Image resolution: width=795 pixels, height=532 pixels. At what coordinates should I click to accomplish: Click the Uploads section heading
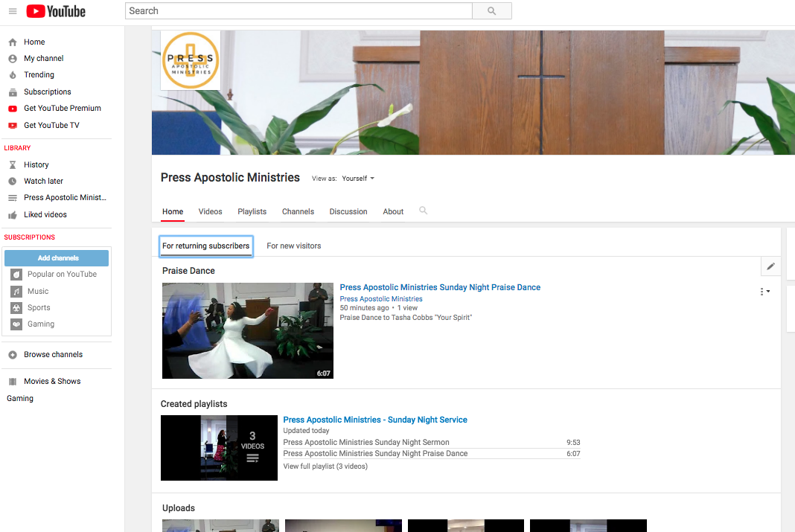pyautogui.click(x=179, y=508)
